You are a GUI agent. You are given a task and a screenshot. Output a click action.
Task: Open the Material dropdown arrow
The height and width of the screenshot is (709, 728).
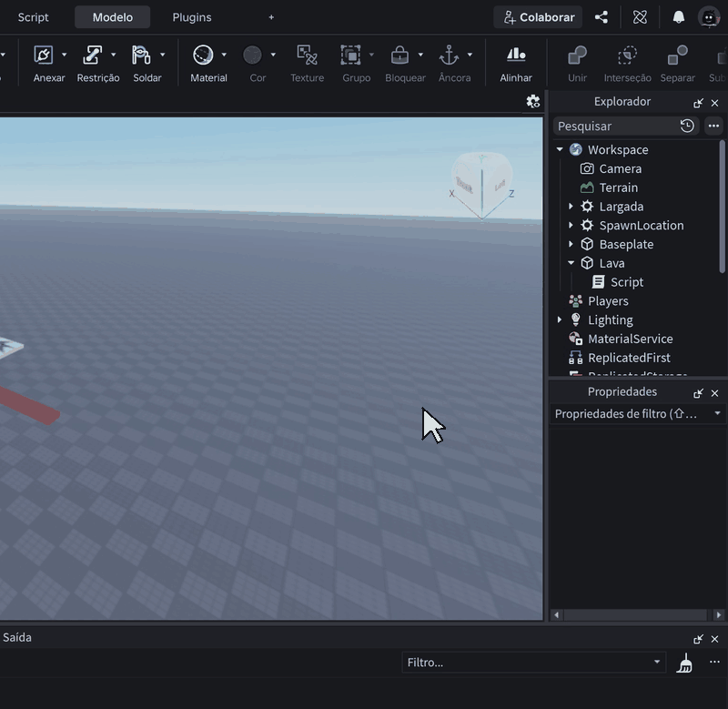224,55
